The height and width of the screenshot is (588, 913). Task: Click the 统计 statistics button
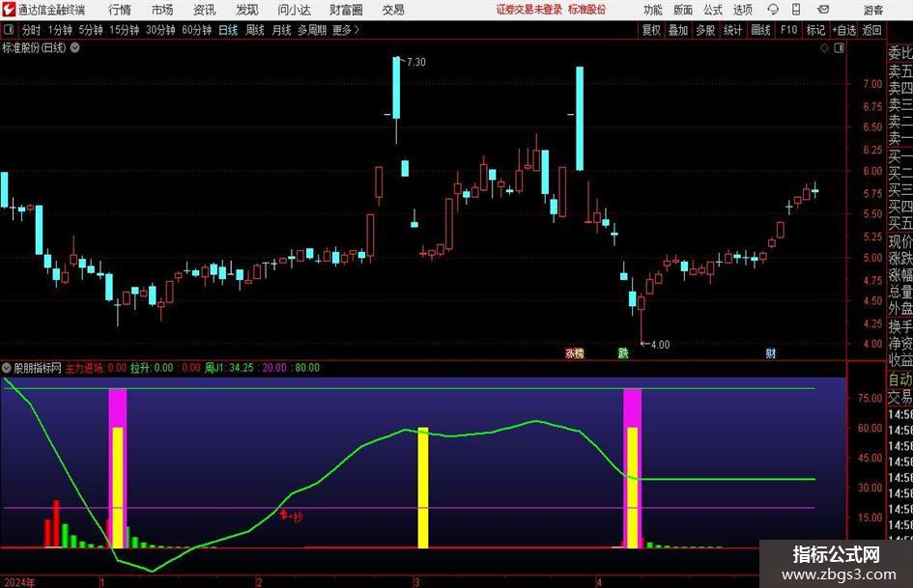[732, 30]
